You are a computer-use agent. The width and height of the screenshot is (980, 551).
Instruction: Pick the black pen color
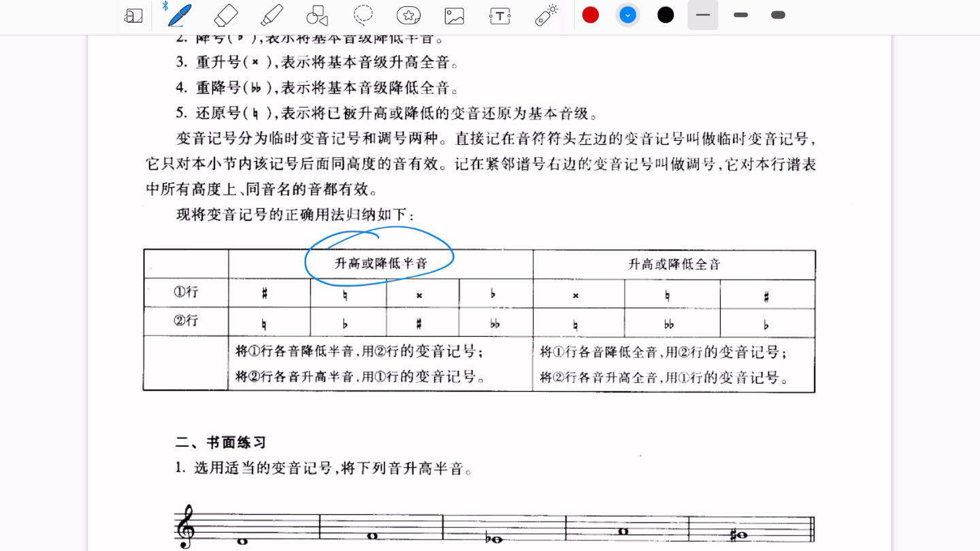pyautogui.click(x=666, y=15)
